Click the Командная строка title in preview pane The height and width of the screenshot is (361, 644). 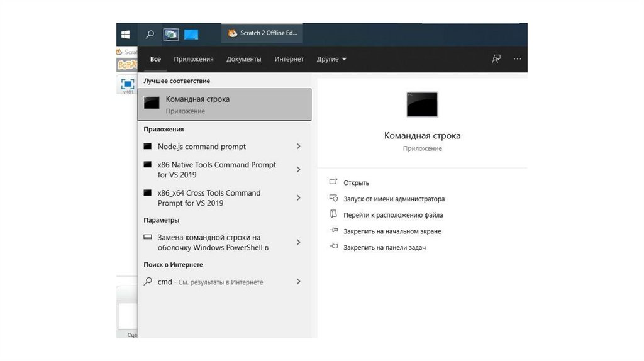[422, 135]
